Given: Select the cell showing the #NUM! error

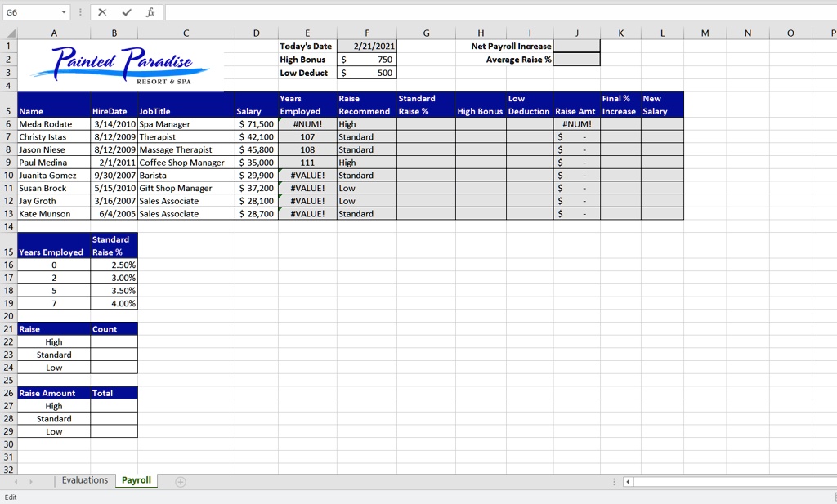Looking at the screenshot, I should coord(307,123).
